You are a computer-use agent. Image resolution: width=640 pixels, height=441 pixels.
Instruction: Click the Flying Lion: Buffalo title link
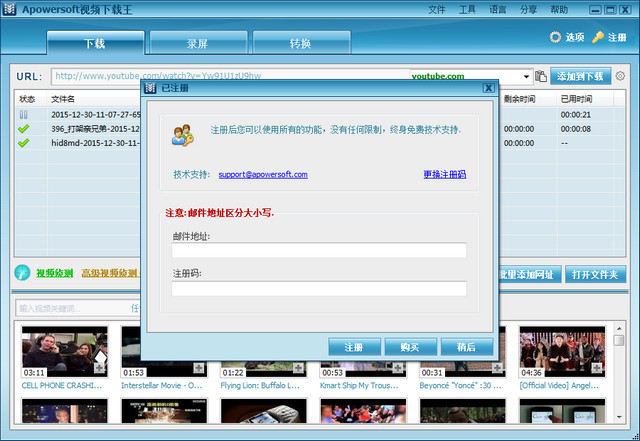[x=260, y=385]
